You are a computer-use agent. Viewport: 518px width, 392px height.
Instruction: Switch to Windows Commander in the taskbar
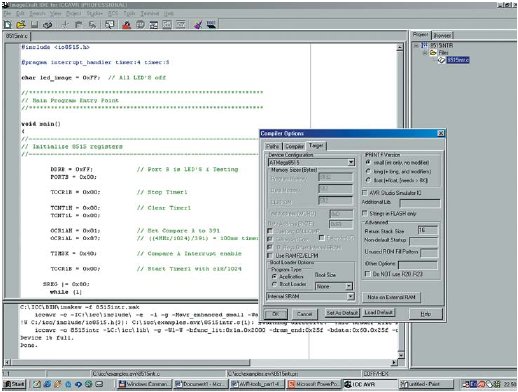(x=145, y=384)
